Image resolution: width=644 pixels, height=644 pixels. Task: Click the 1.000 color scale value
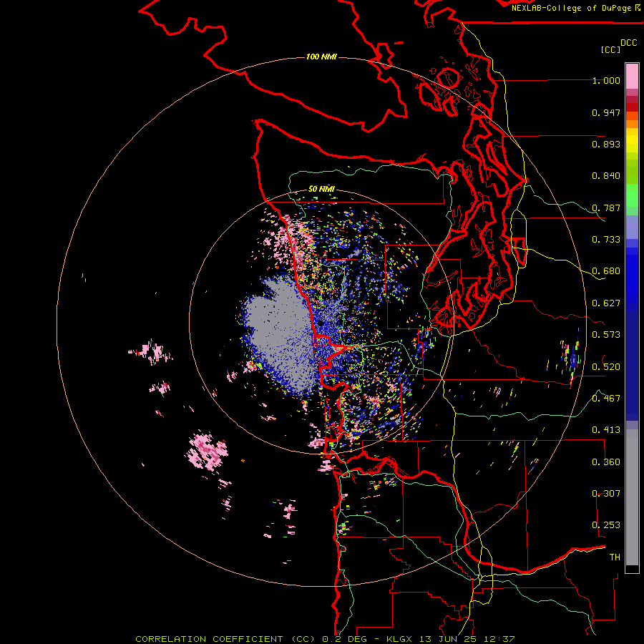tap(606, 80)
